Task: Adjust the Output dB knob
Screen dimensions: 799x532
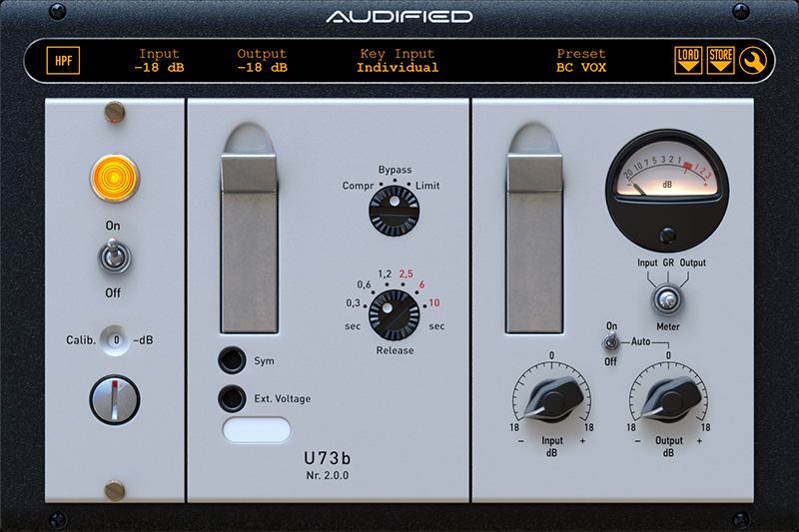Action: pos(669,400)
